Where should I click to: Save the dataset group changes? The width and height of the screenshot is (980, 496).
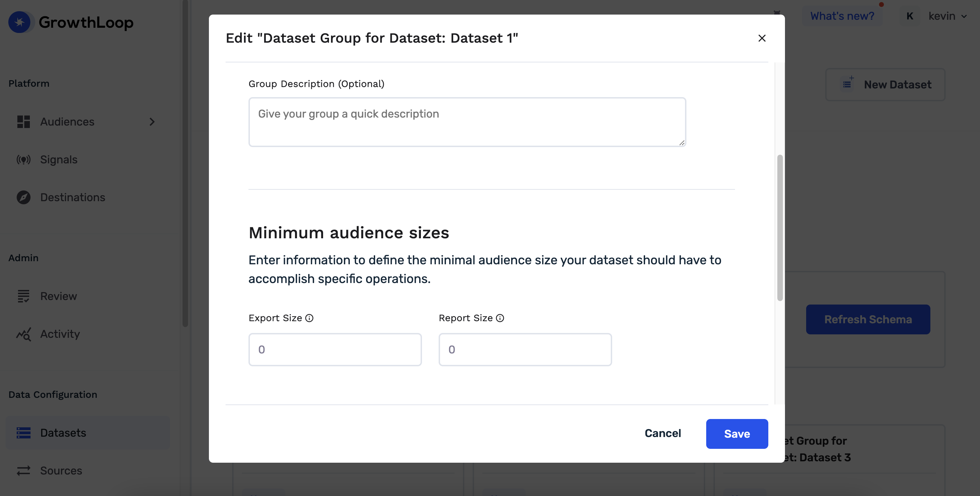tap(737, 434)
